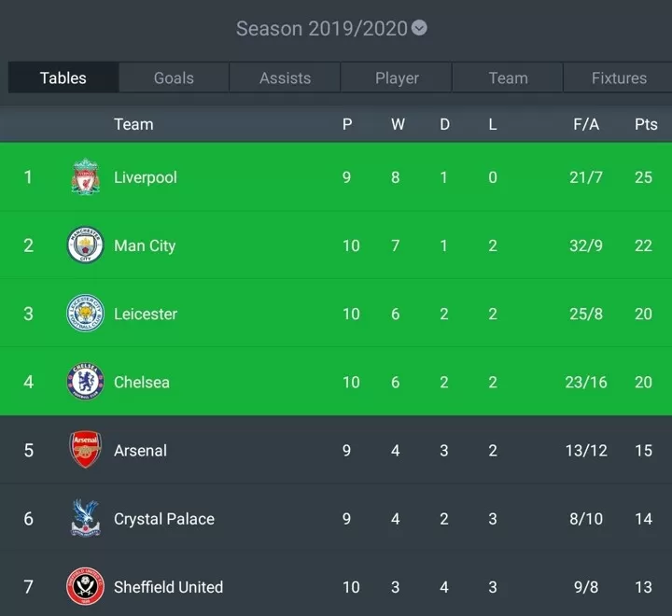Sort table by Pts column header
This screenshot has width=672, height=616.
point(646,124)
